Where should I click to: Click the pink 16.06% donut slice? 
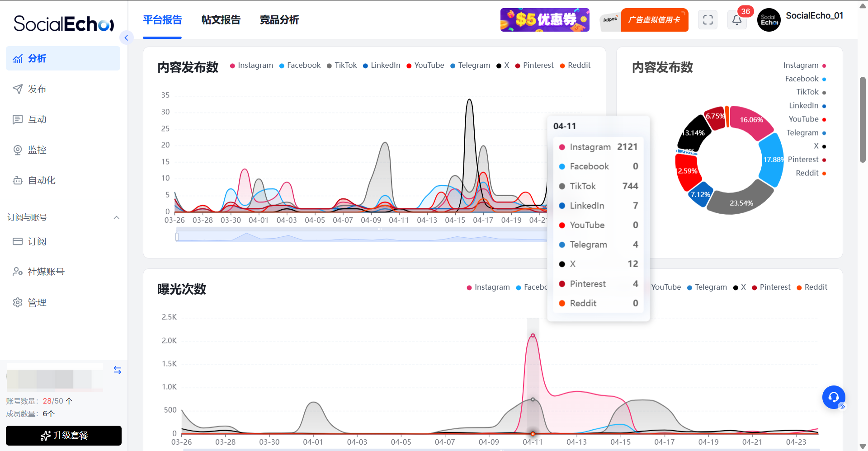[751, 120]
